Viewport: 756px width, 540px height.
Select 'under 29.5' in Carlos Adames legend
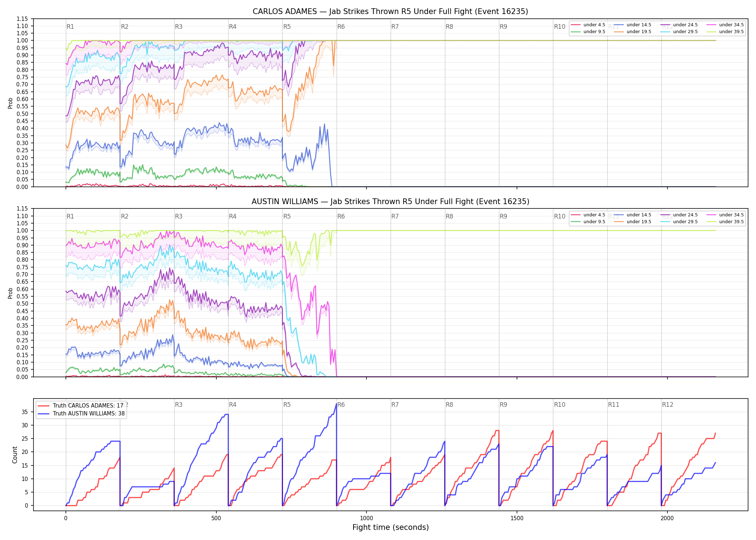click(679, 32)
